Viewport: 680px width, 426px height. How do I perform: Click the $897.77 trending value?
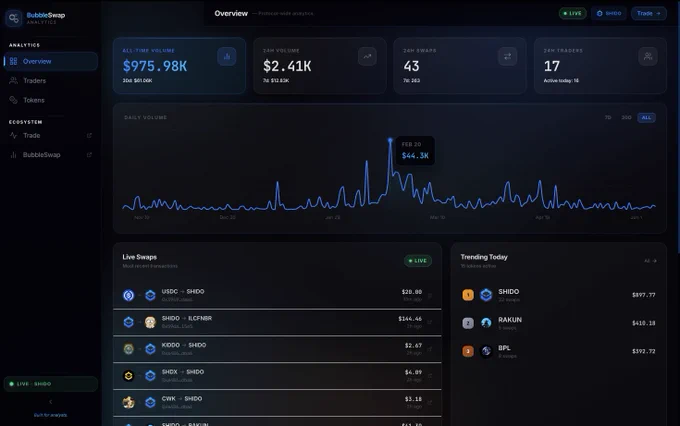point(644,295)
